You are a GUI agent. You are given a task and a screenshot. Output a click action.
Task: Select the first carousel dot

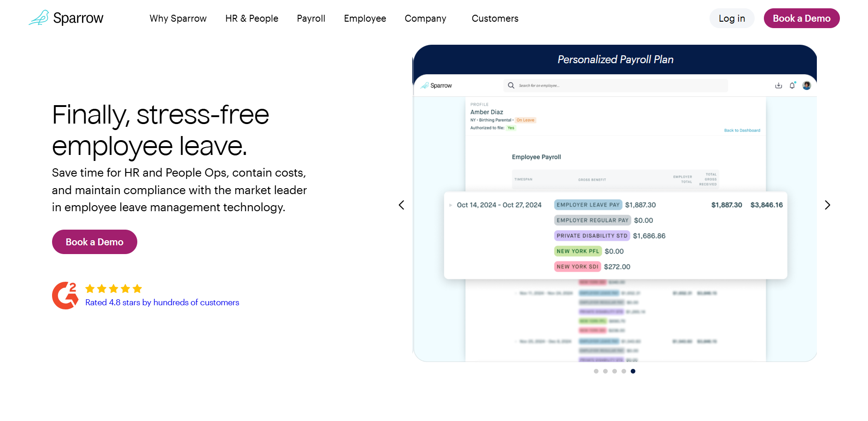click(x=596, y=371)
